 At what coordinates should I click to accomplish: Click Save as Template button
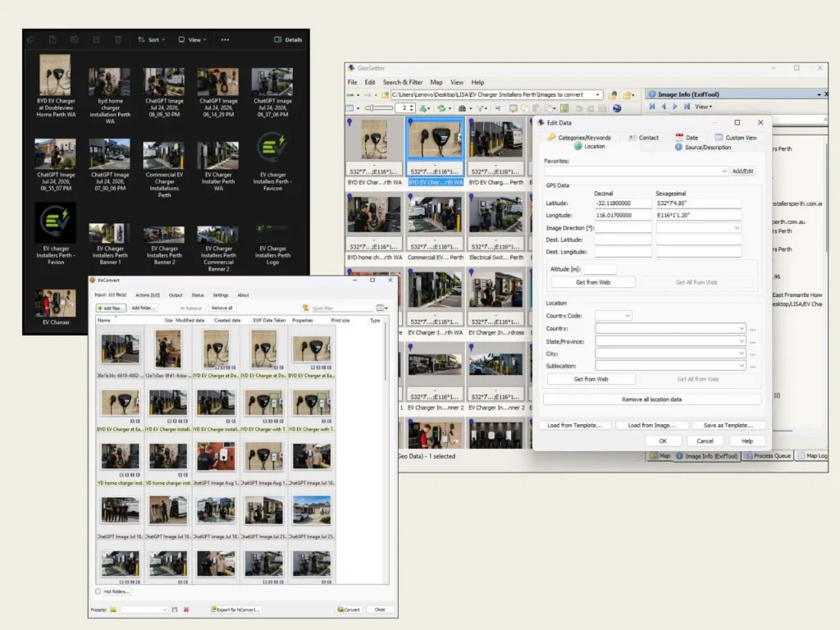pos(728,426)
